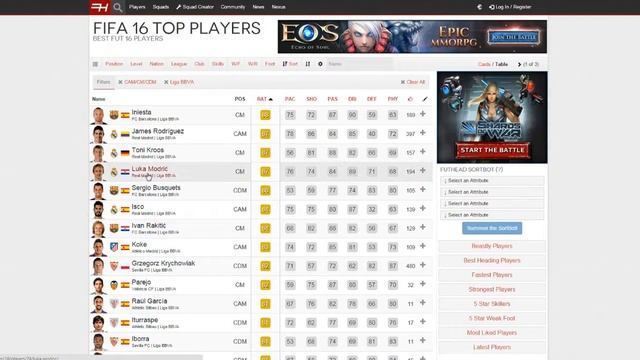640x360 pixels.
Task: Click the globe icon in header
Action: [x=480, y=7]
